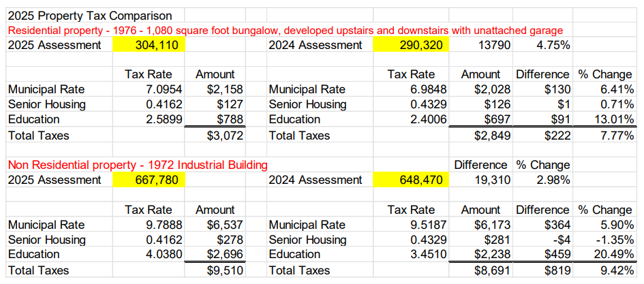Click the 9.5187 municipal tax rate
Screen dimensions: 644x284
tap(427, 225)
